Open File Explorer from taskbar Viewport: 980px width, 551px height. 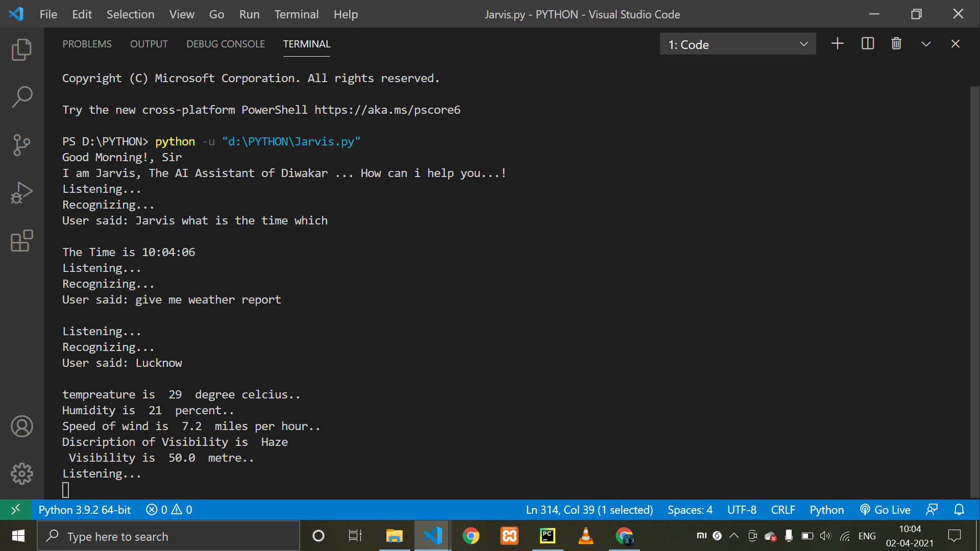394,536
